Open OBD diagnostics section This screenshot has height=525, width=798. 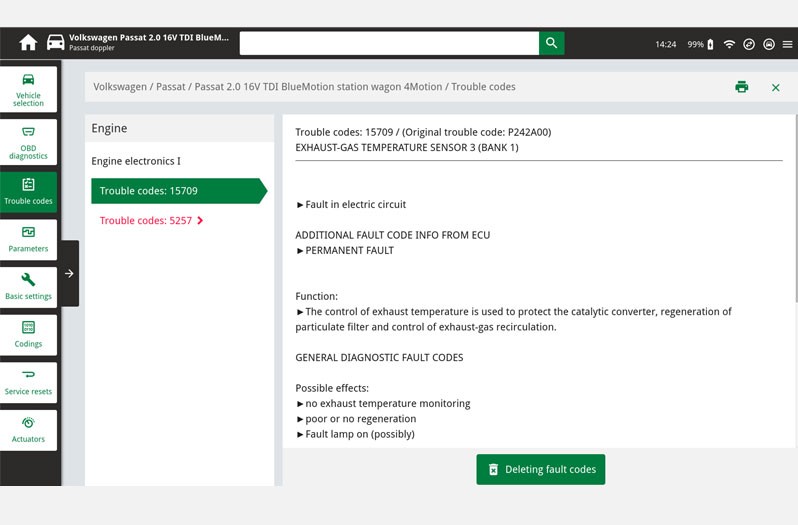[28, 142]
